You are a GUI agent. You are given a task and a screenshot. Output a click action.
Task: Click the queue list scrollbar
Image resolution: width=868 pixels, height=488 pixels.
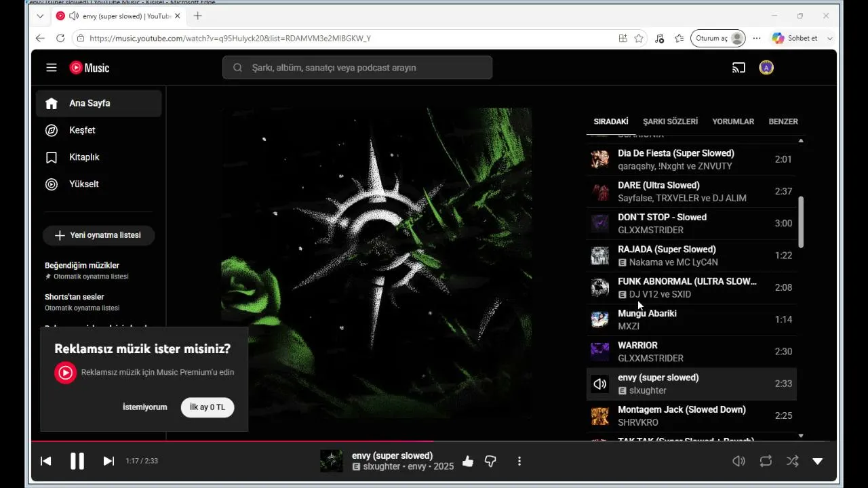coord(801,222)
